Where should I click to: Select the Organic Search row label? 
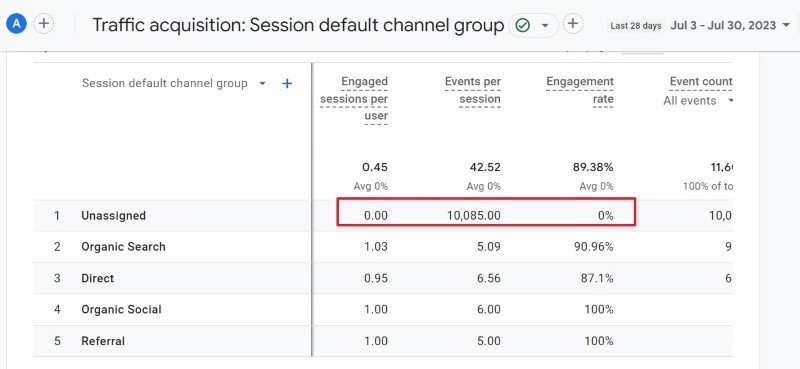(123, 247)
